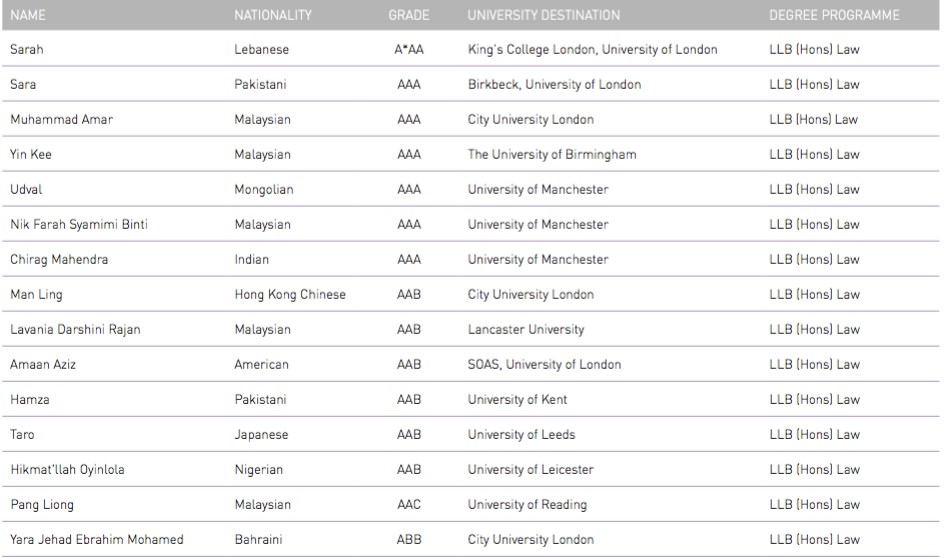
Task: Select the Hikmat'llah Oyinlola name cell
Action: click(x=67, y=470)
